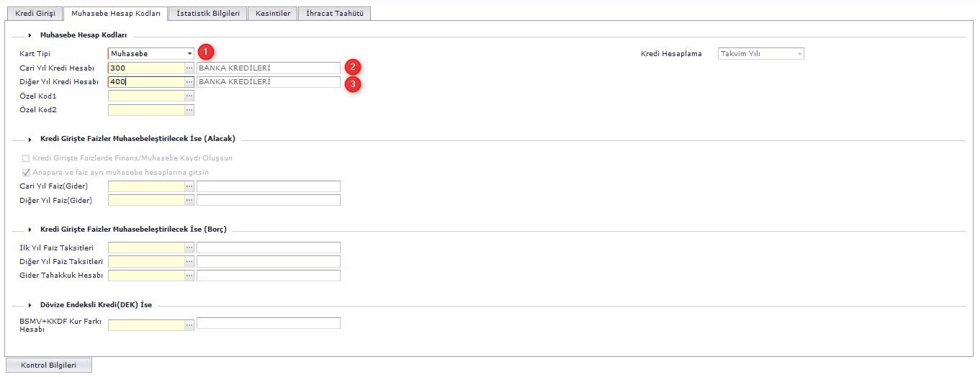Click the Diğer Yıl Faiz Taksitleri code field
980x377 pixels.
coord(145,261)
